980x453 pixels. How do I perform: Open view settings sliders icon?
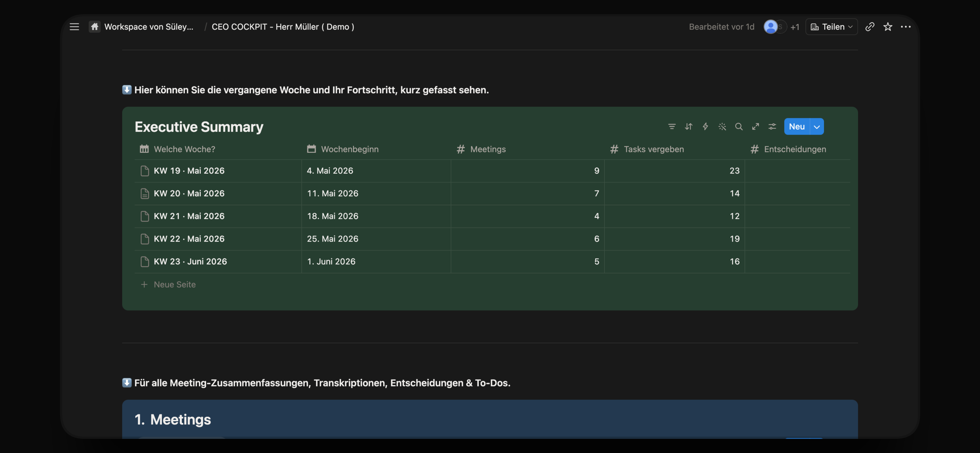(772, 127)
